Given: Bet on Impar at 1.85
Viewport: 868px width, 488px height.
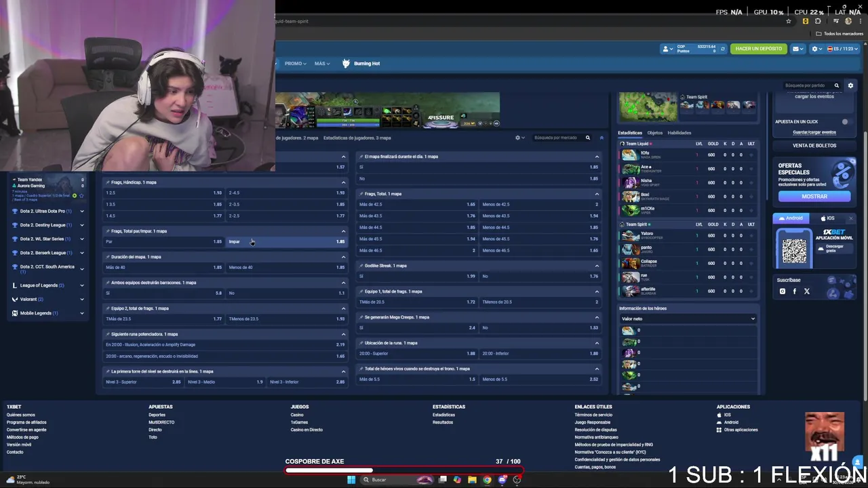Looking at the screenshot, I should pyautogui.click(x=288, y=241).
